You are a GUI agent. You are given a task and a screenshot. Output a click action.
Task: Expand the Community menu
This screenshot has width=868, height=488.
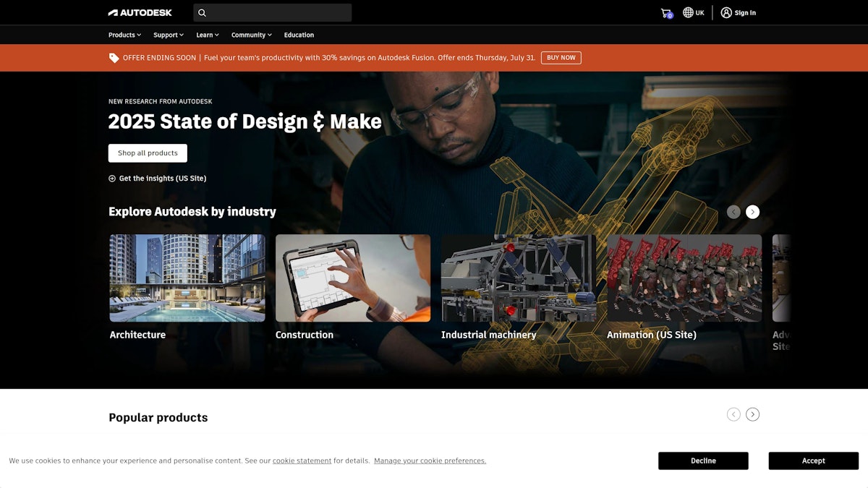[252, 35]
